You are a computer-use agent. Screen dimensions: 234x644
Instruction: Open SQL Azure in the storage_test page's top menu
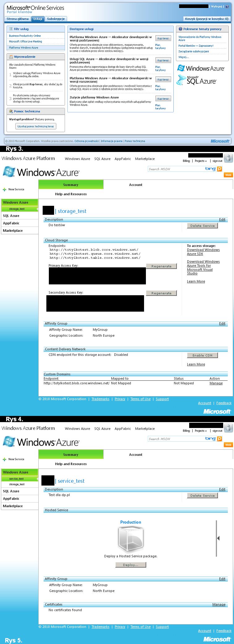click(x=102, y=159)
